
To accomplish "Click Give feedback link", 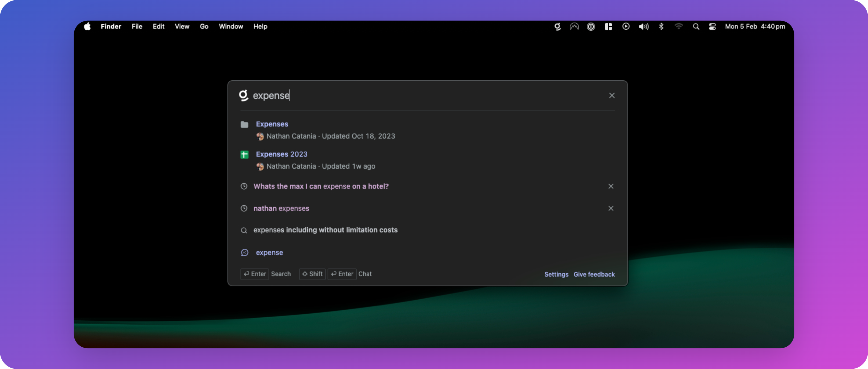I will [594, 274].
